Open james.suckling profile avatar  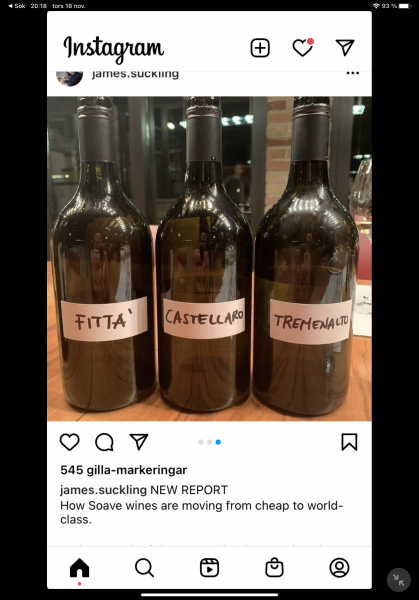pos(70,78)
